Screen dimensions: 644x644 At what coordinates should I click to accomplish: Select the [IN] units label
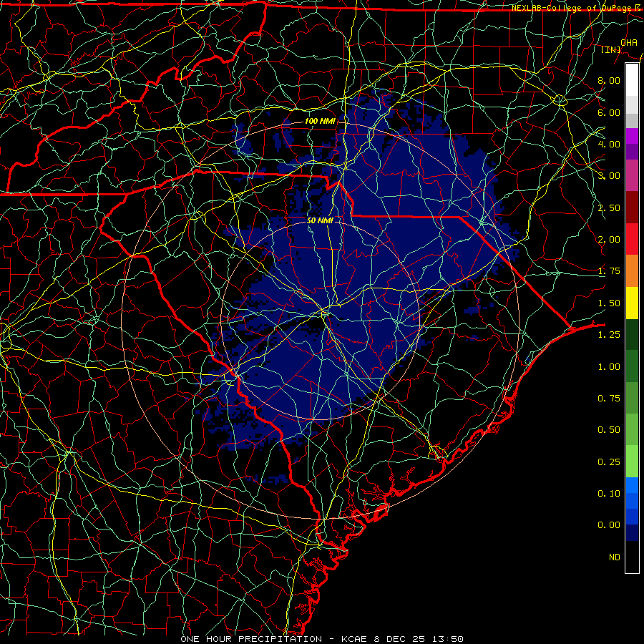click(x=611, y=49)
